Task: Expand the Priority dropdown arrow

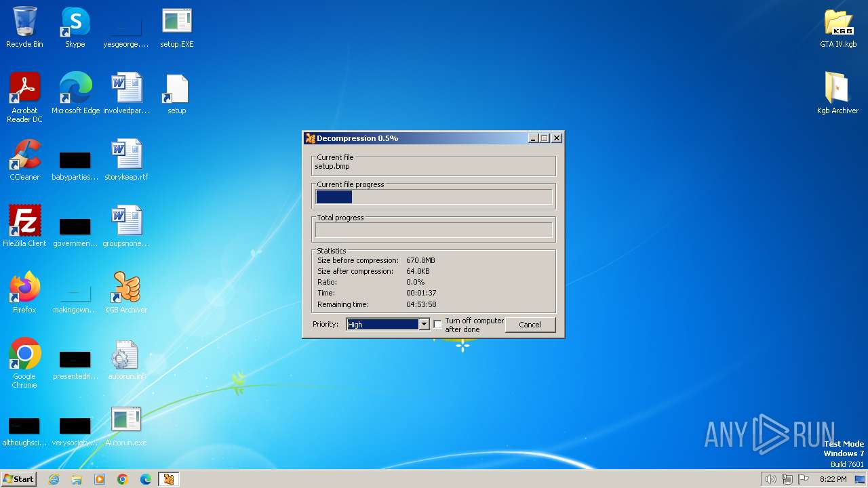Action: pos(424,324)
